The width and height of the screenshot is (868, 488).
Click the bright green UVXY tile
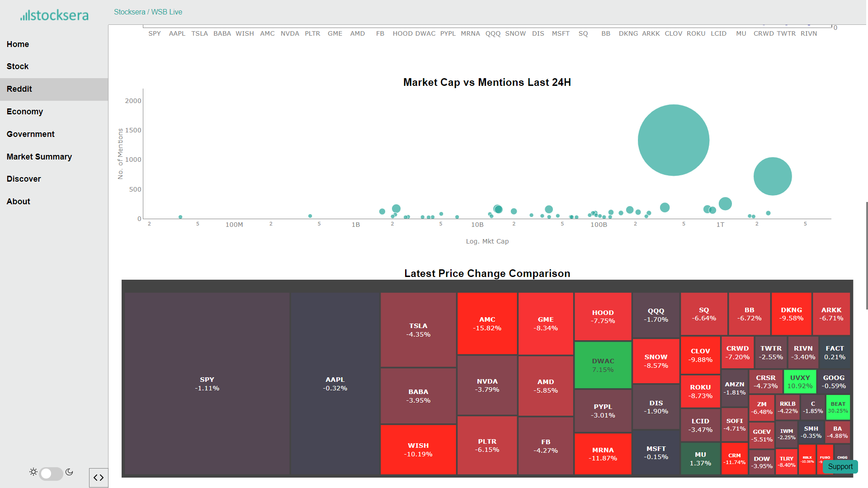(x=800, y=382)
